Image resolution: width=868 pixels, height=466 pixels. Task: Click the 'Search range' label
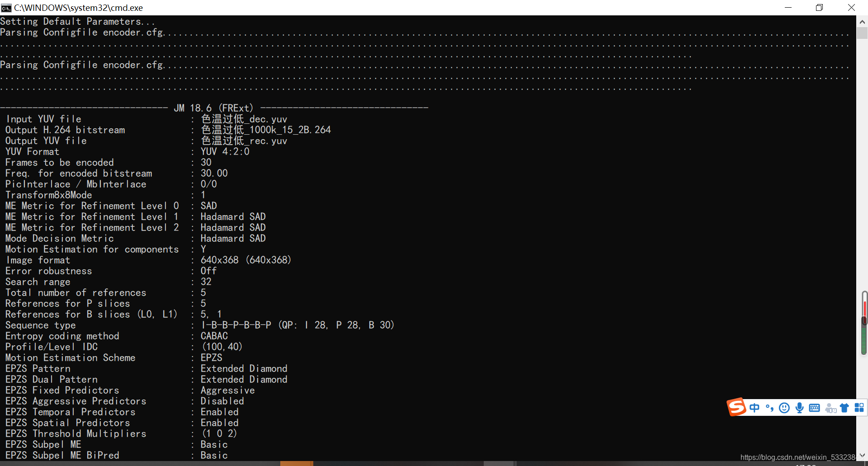click(x=38, y=282)
